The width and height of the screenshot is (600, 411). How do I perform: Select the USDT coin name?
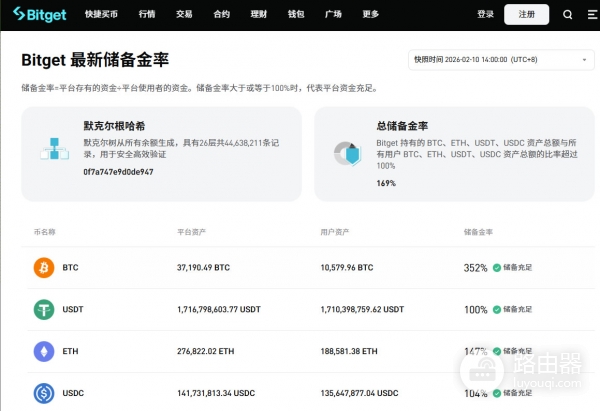pyautogui.click(x=73, y=309)
